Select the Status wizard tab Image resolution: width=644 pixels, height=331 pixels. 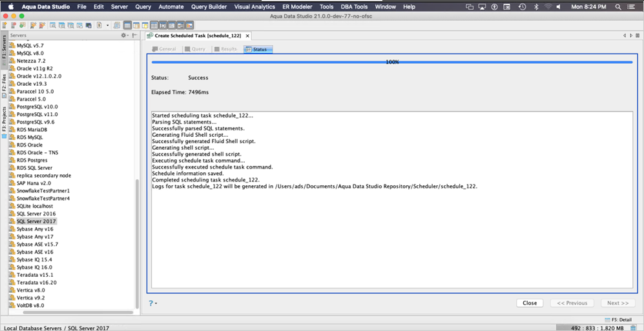pyautogui.click(x=258, y=49)
